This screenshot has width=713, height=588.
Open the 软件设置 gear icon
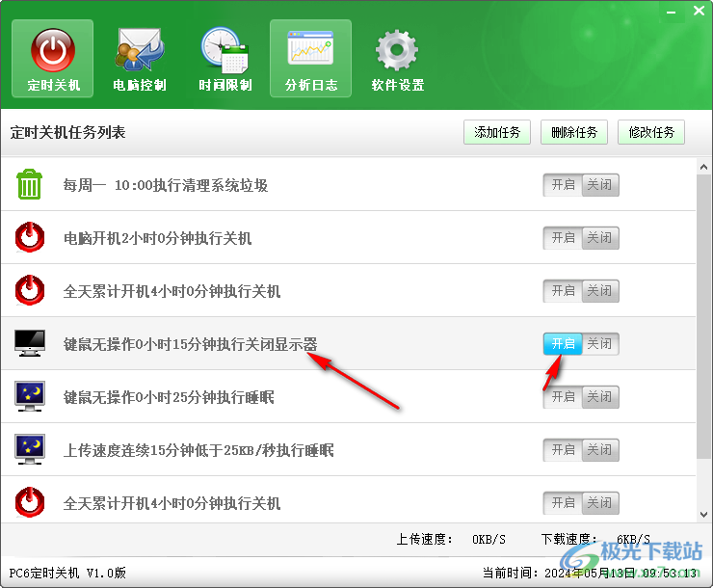[x=397, y=59]
